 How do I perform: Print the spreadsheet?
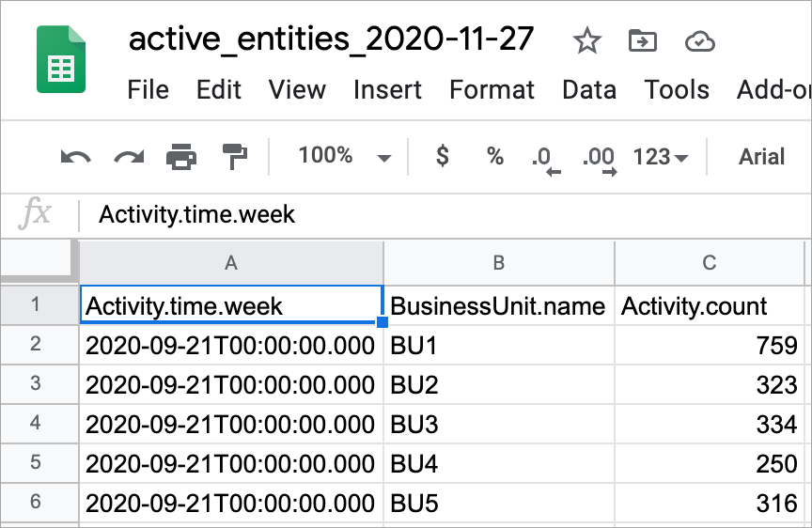(x=181, y=157)
